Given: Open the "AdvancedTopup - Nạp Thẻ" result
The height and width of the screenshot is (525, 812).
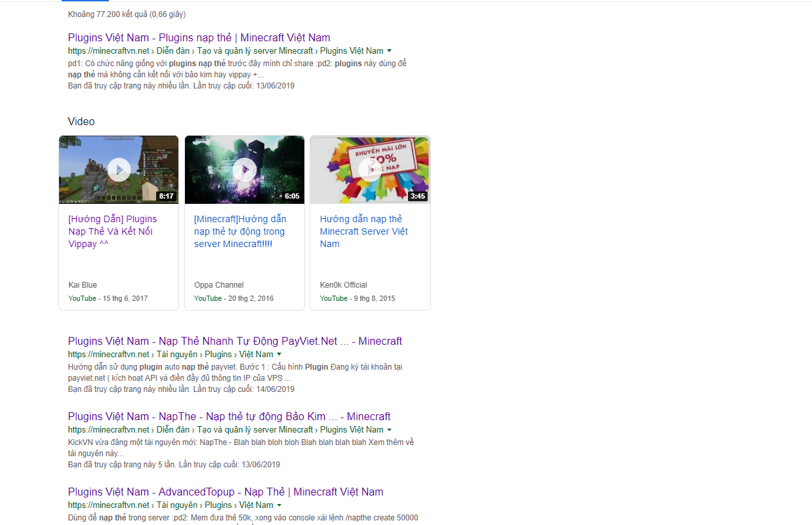Looking at the screenshot, I should [226, 492].
